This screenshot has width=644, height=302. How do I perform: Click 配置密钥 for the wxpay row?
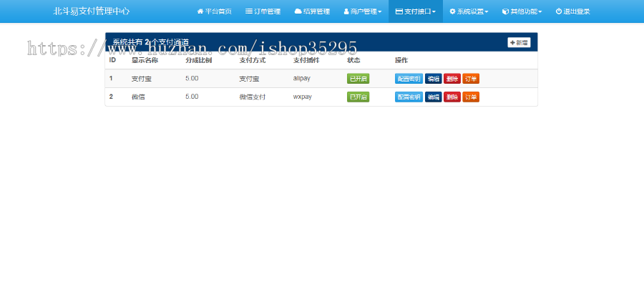(x=409, y=97)
